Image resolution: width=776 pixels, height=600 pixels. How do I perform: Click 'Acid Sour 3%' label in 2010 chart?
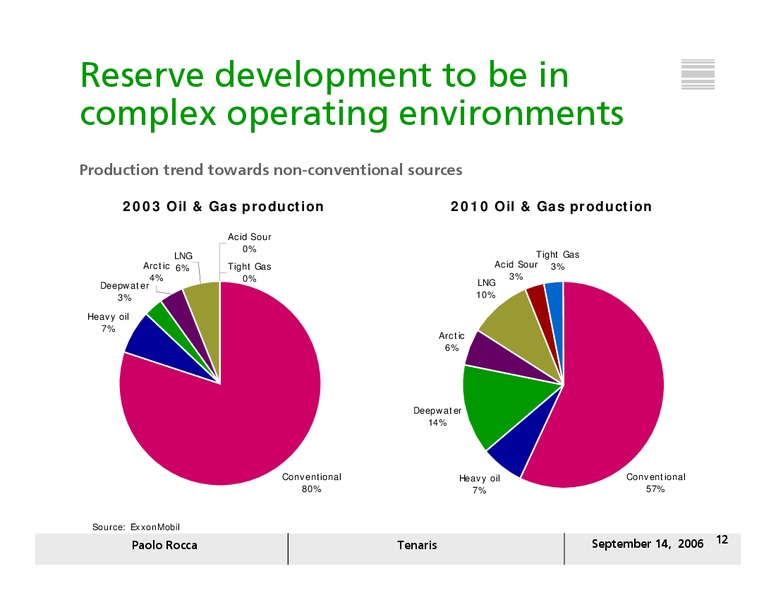click(516, 270)
